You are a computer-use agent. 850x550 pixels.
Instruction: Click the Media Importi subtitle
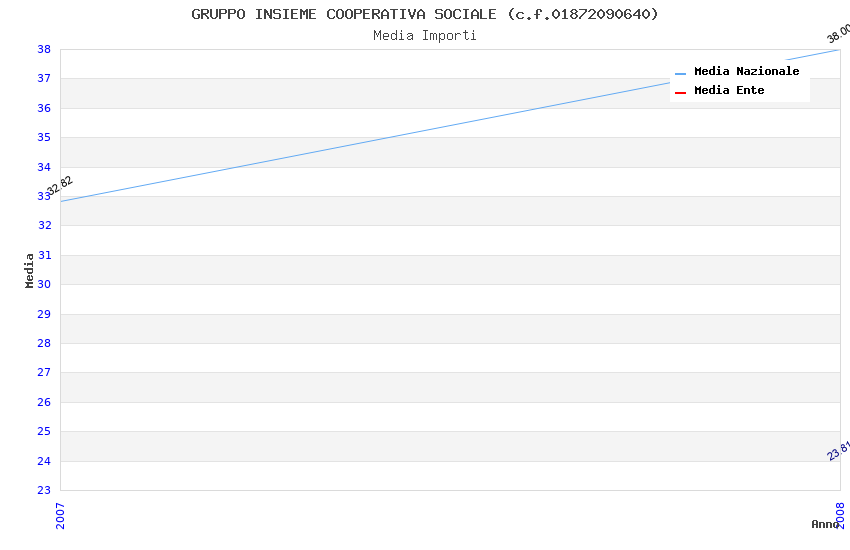425,36
